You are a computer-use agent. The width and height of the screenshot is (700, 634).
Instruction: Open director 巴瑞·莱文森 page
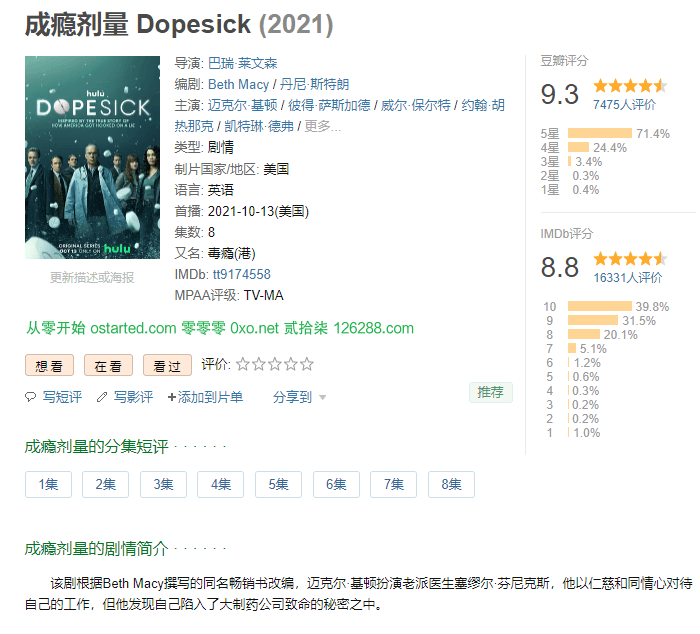243,63
